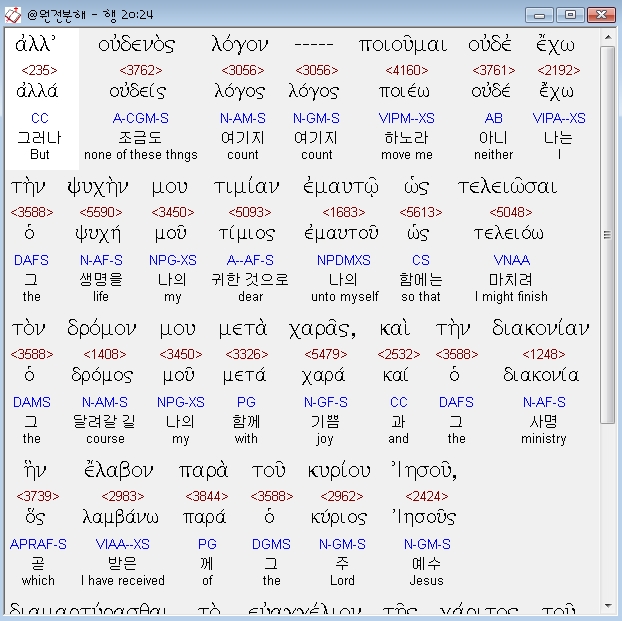Image resolution: width=622 pixels, height=621 pixels.
Task: Click the Greek word χαρᾶς
Action: click(322, 329)
